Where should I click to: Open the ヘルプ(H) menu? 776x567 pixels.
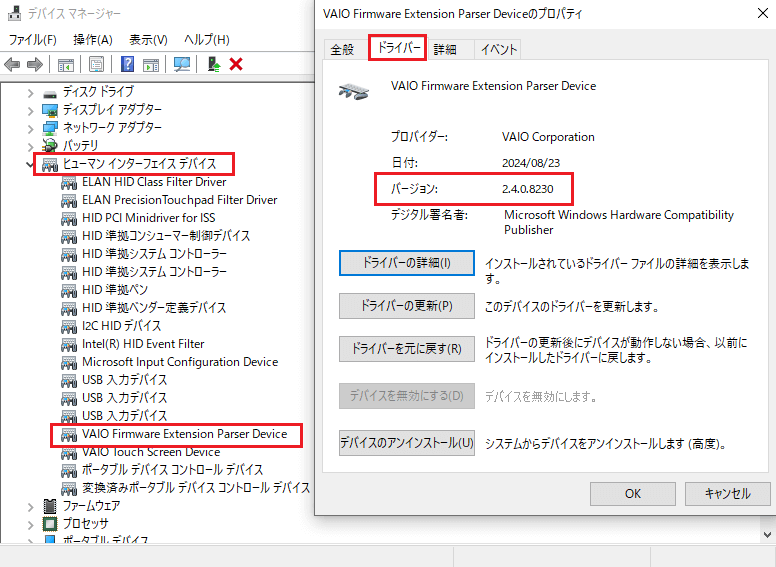click(207, 40)
